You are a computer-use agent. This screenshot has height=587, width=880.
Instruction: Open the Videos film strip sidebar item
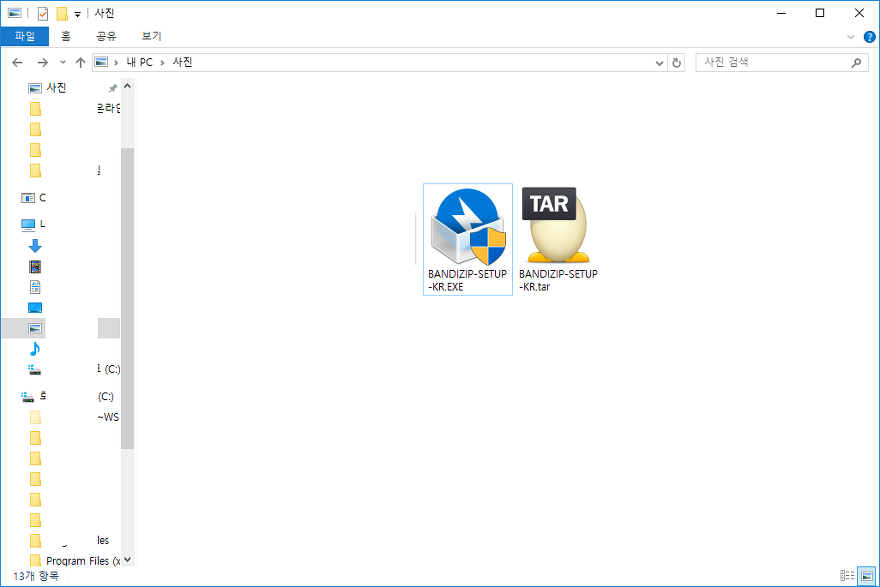point(35,266)
